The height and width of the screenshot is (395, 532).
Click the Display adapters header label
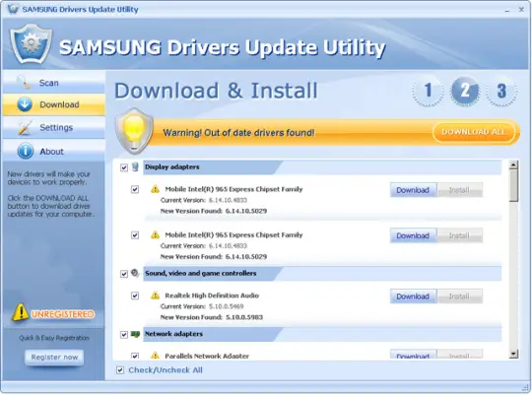click(172, 166)
